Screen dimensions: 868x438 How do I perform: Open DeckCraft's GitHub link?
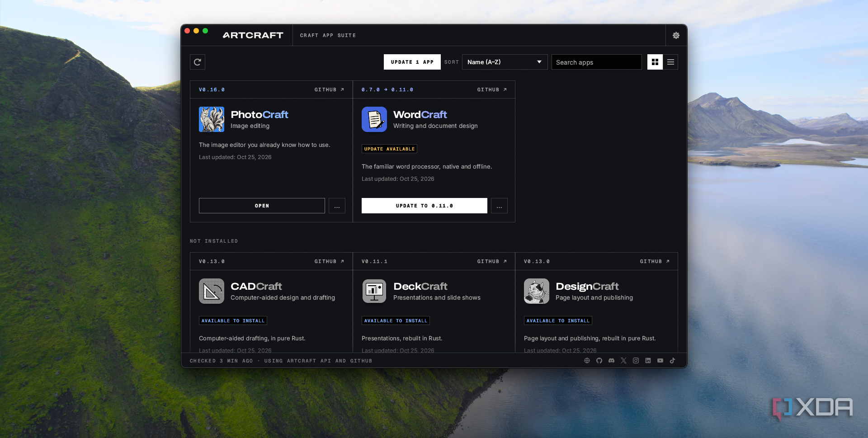click(x=492, y=262)
